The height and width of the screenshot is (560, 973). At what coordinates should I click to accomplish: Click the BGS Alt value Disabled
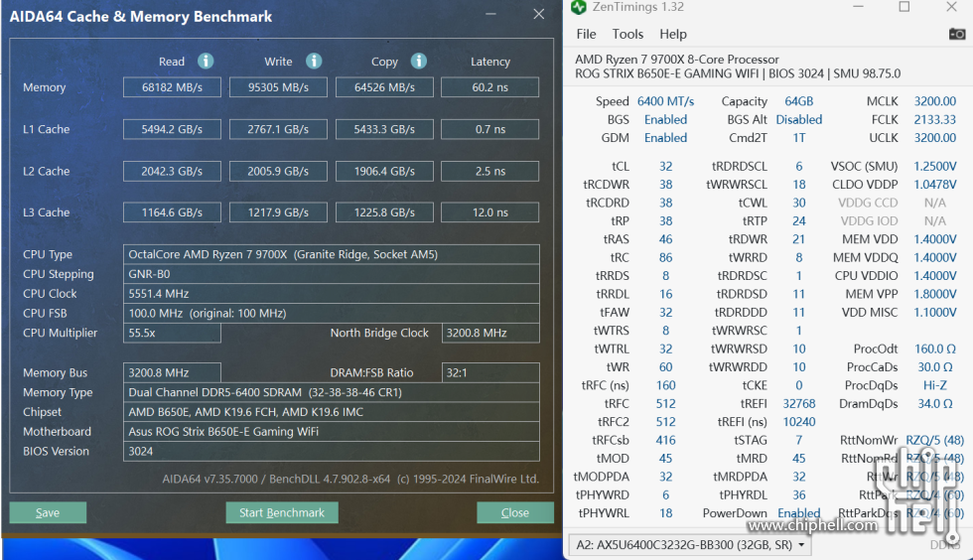pyautogui.click(x=798, y=119)
